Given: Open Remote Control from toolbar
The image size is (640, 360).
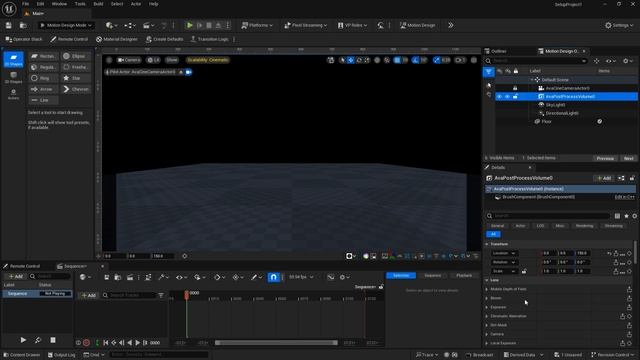Looking at the screenshot, I should point(69,39).
